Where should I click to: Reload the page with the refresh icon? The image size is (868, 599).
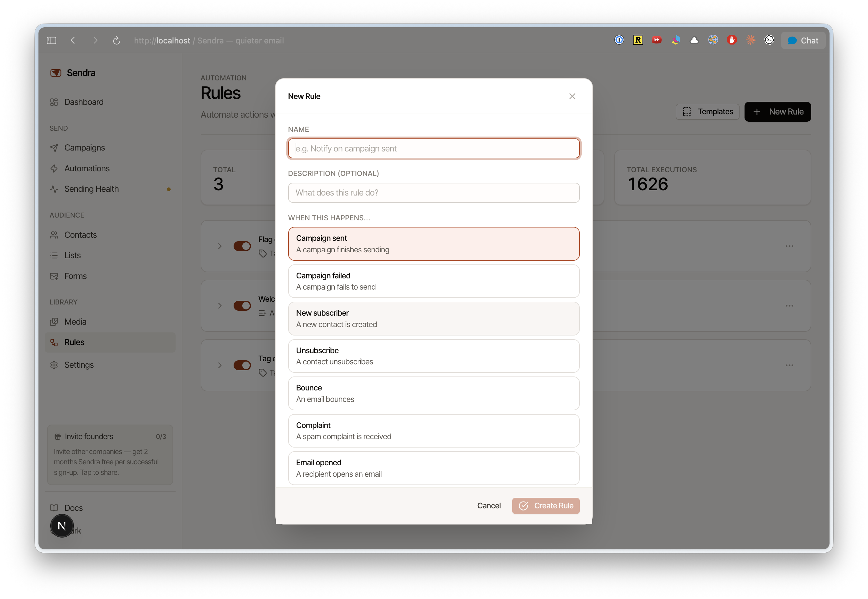(x=117, y=41)
